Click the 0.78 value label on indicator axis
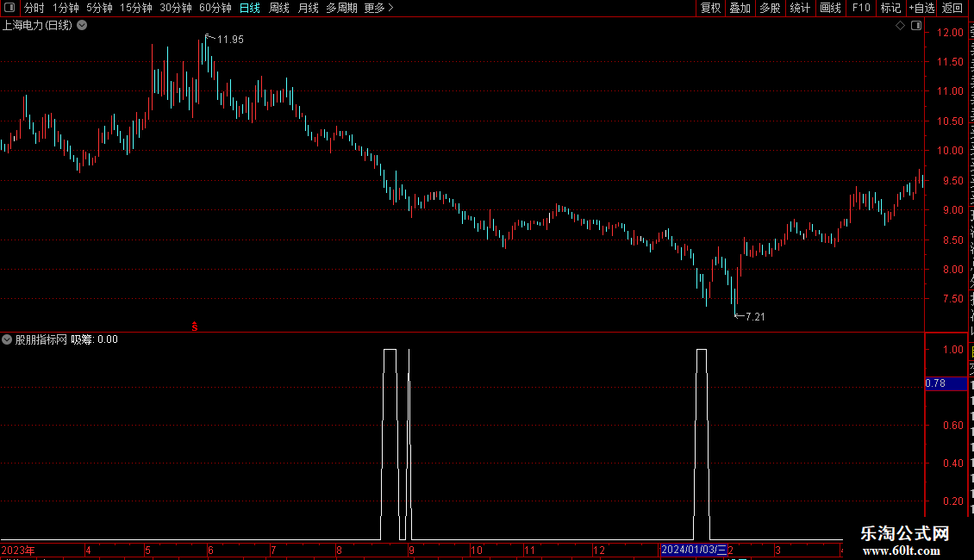This screenshot has height=560, width=974. pyautogui.click(x=935, y=383)
